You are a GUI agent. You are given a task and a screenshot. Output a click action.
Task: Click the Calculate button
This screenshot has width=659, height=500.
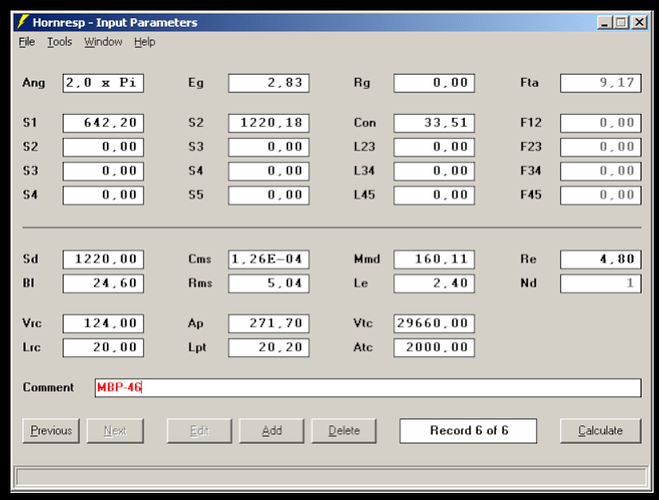click(601, 431)
